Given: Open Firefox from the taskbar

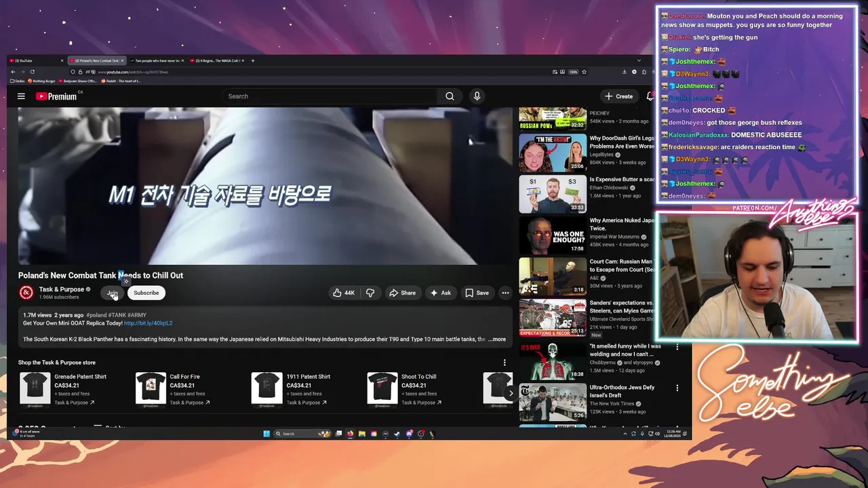Looking at the screenshot, I should pos(350,434).
